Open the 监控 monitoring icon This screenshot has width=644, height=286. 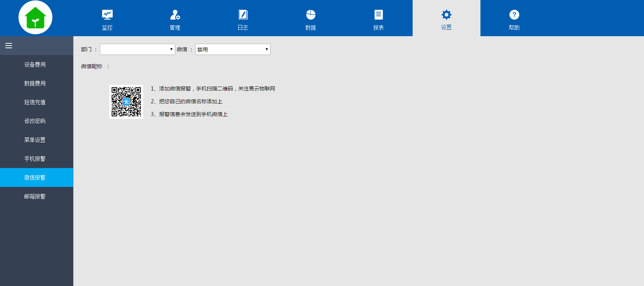[x=107, y=15]
